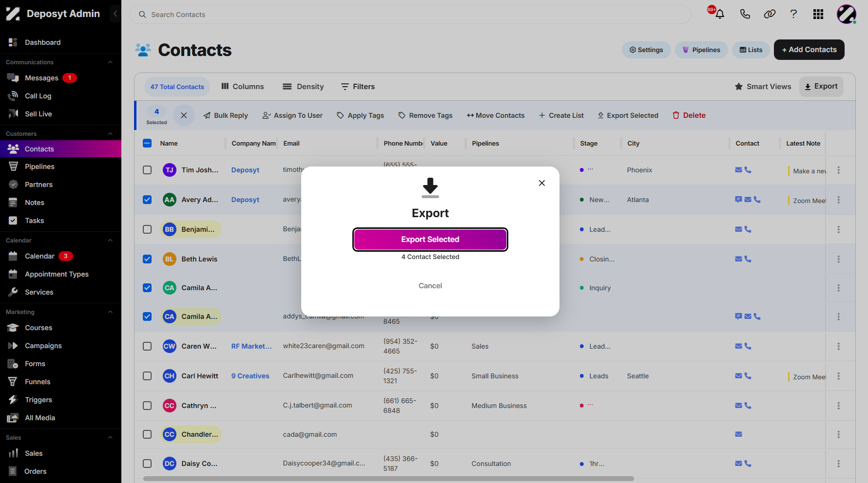Open row options for Caren W...
This screenshot has height=483, width=868.
[x=838, y=346]
